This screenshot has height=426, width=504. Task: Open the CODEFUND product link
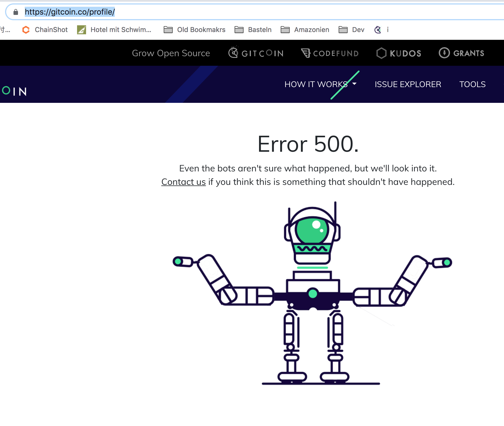pos(330,53)
